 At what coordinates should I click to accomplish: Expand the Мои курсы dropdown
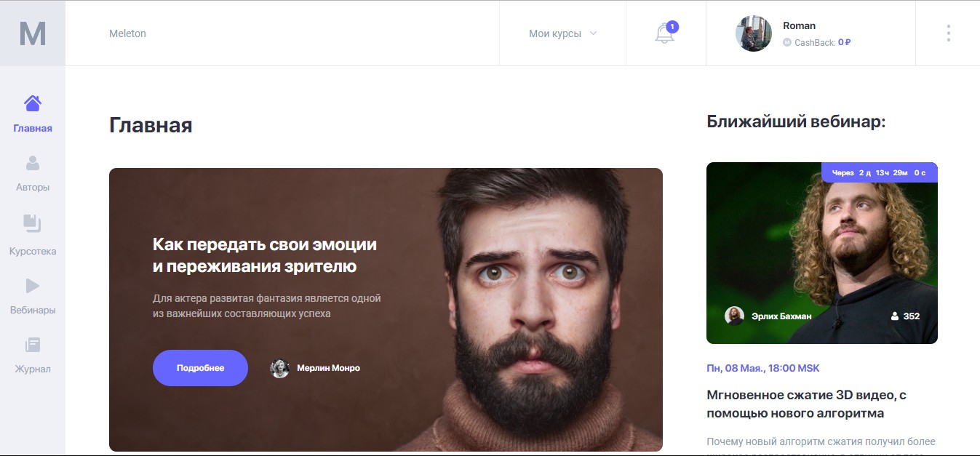(x=562, y=33)
